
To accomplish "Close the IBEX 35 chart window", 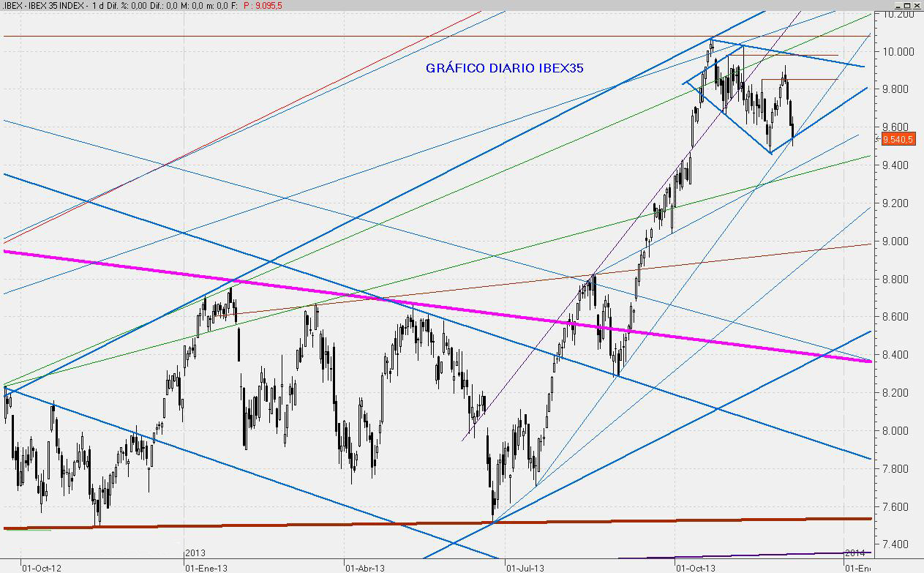I will point(915,5).
